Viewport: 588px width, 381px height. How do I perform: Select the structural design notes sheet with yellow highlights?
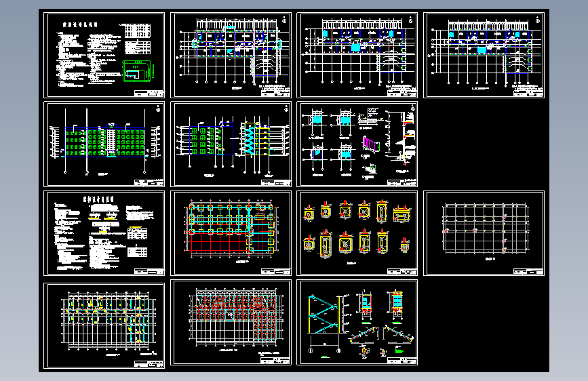pyautogui.click(x=104, y=233)
